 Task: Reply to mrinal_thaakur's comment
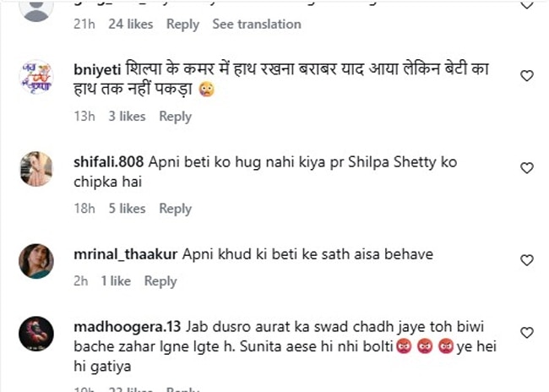(160, 281)
